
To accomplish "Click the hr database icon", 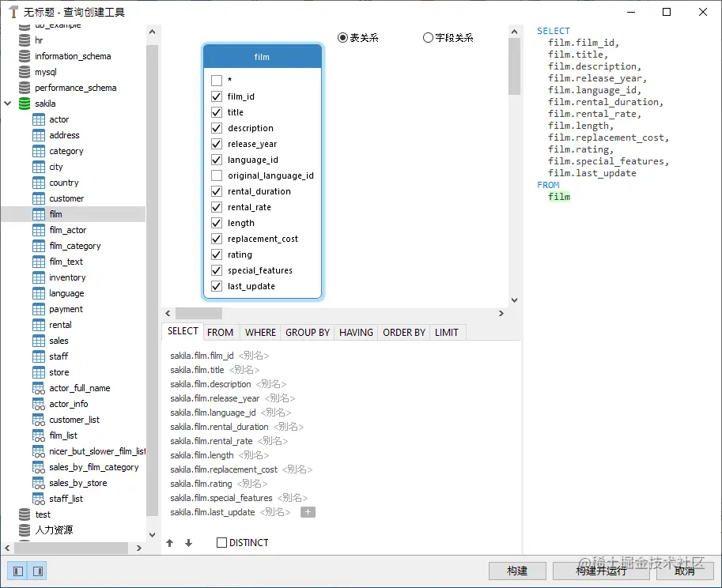I will click(x=25, y=40).
